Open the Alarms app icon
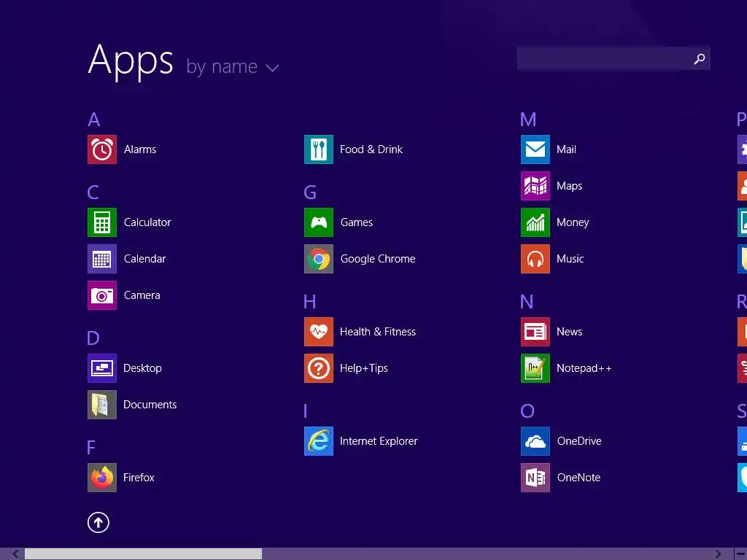 [102, 149]
